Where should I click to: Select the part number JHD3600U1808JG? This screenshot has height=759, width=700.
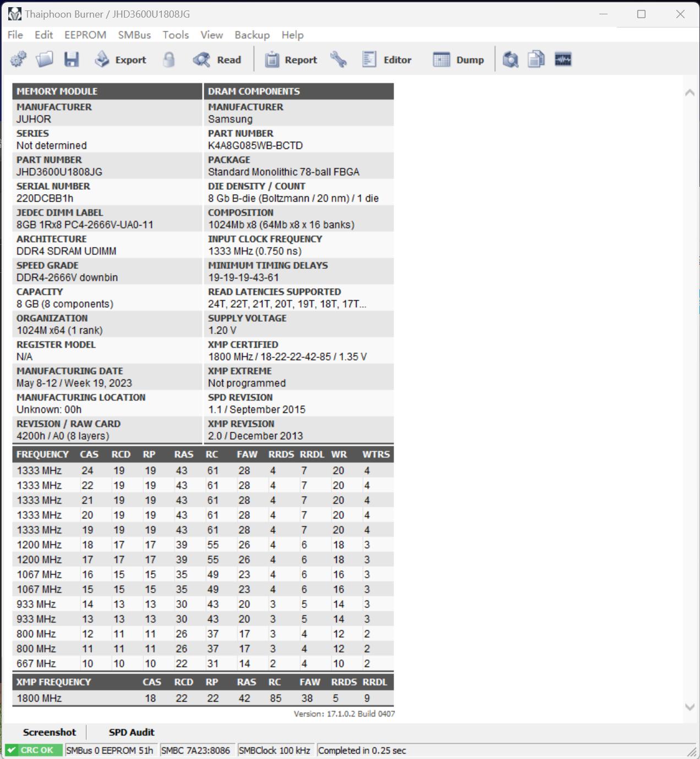point(59,172)
